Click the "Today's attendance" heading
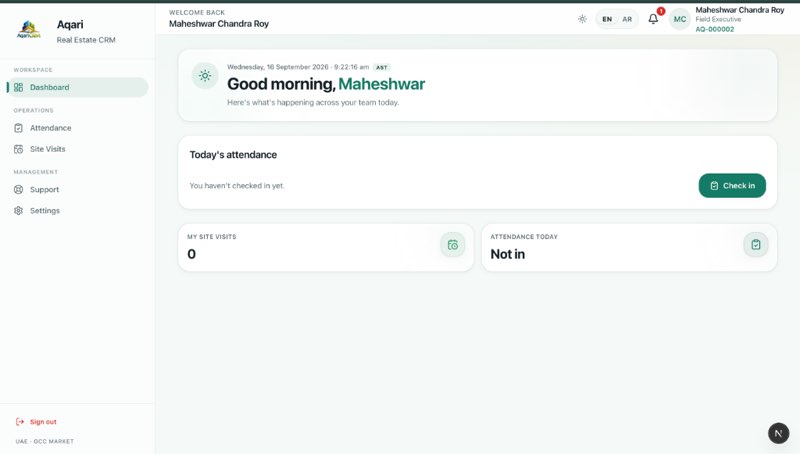This screenshot has height=454, width=800. (233, 155)
